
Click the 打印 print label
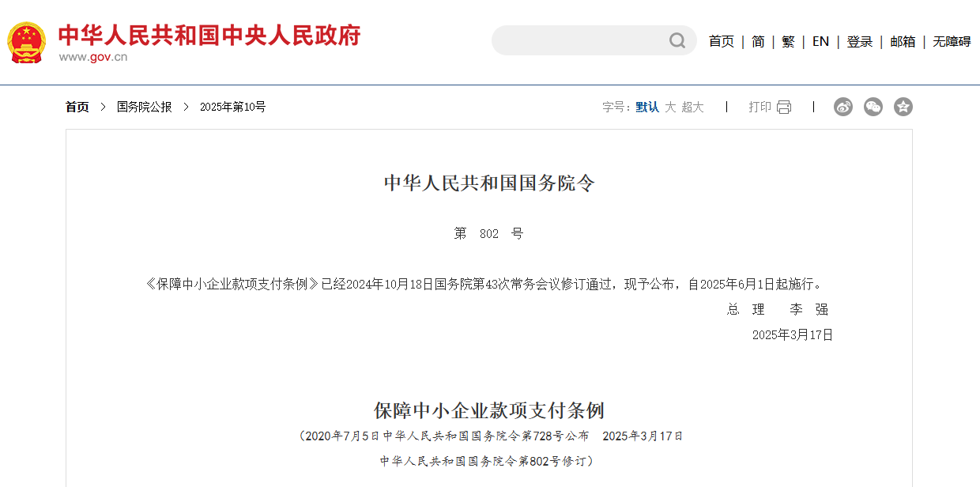(759, 107)
